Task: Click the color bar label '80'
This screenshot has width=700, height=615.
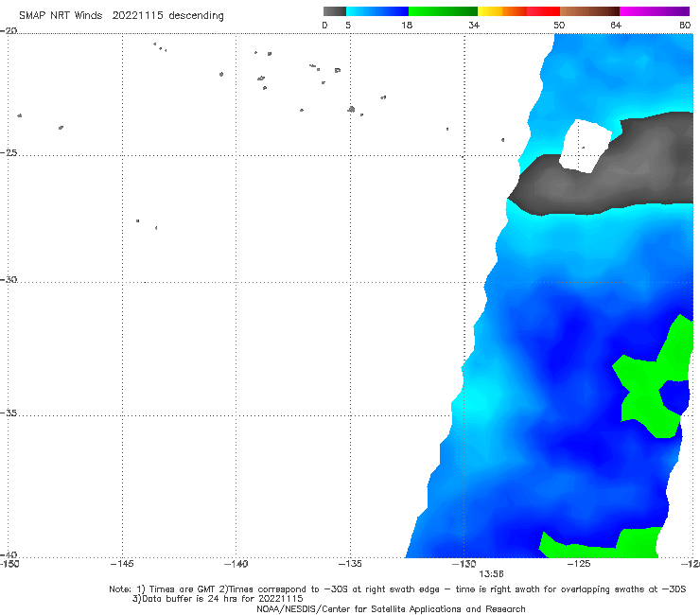Action: tap(685, 25)
